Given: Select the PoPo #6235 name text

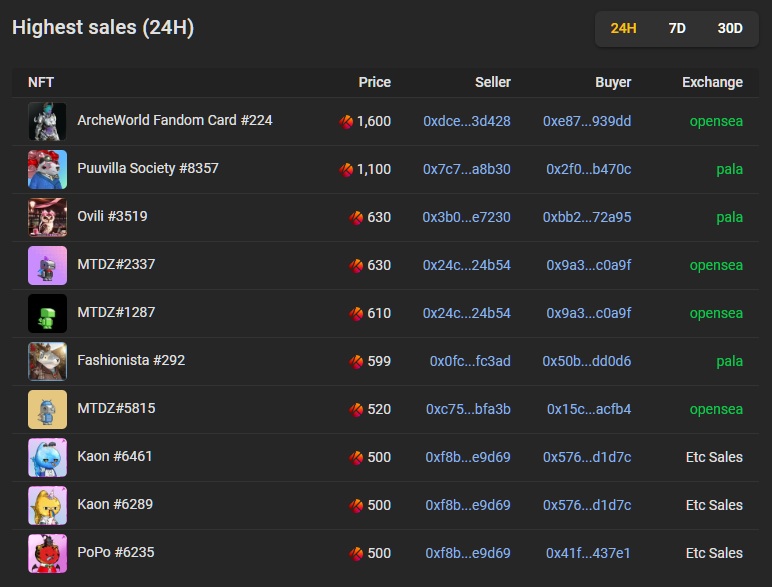Looking at the screenshot, I should point(116,553).
